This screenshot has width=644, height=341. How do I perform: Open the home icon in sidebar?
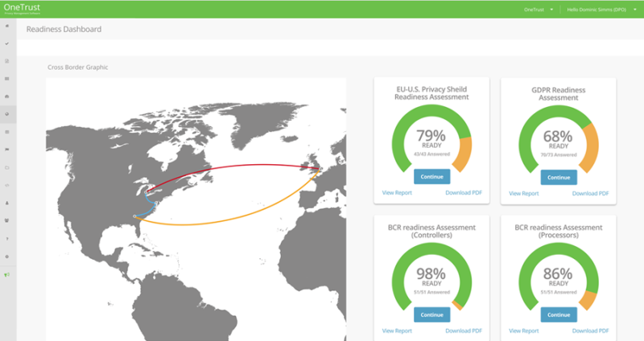7,26
